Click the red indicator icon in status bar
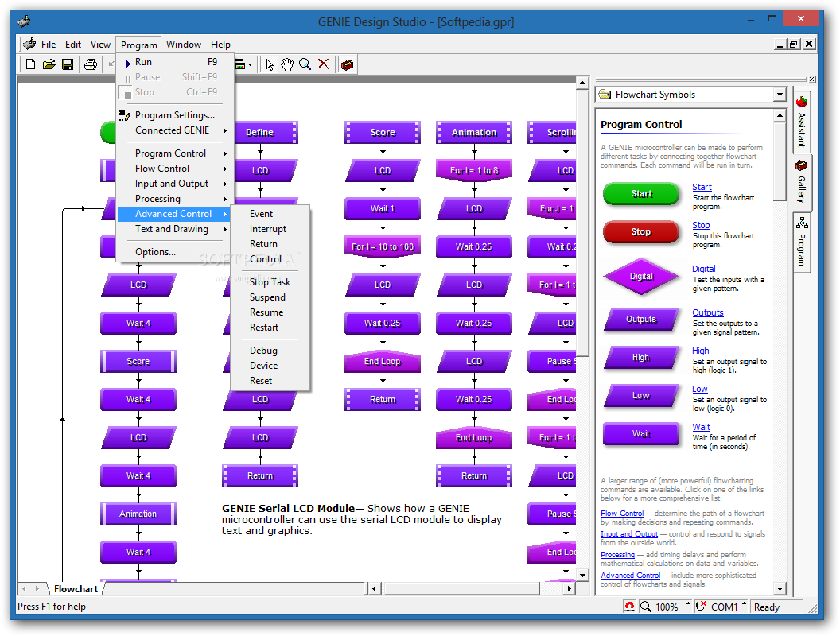Viewport: 840px width, 636px height. [x=629, y=606]
